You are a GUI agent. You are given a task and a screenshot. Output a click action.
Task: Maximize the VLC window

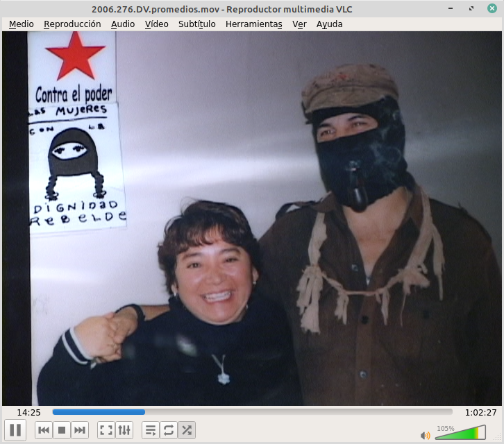471,8
